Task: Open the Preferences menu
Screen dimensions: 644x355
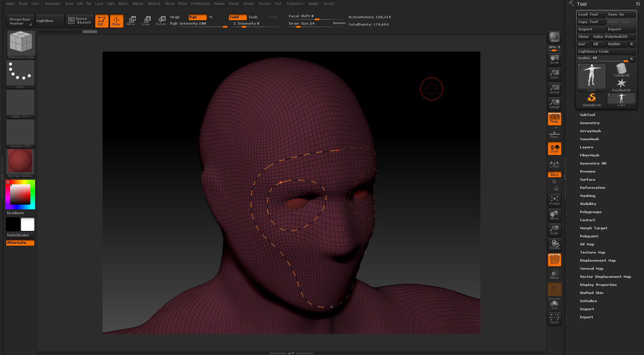Action: 200,4
